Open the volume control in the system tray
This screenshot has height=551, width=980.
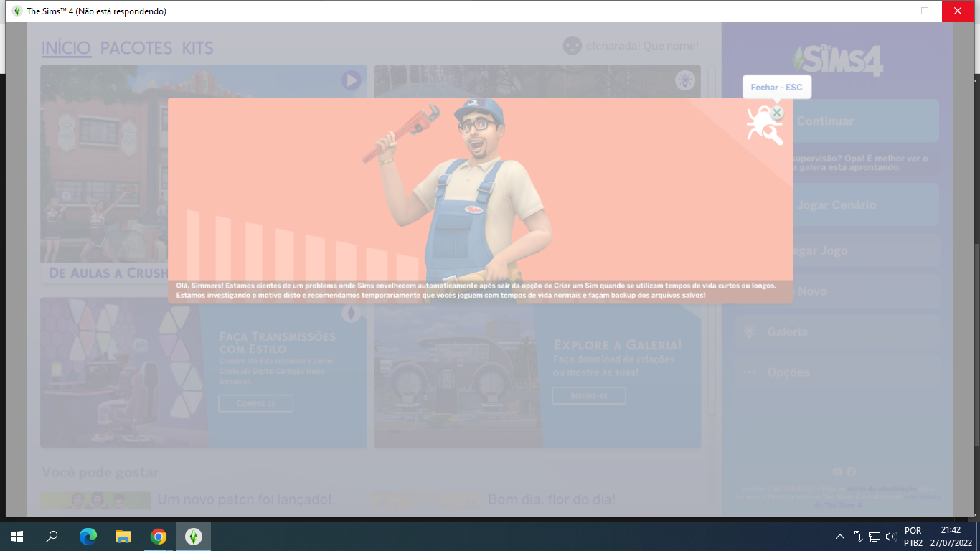click(892, 537)
